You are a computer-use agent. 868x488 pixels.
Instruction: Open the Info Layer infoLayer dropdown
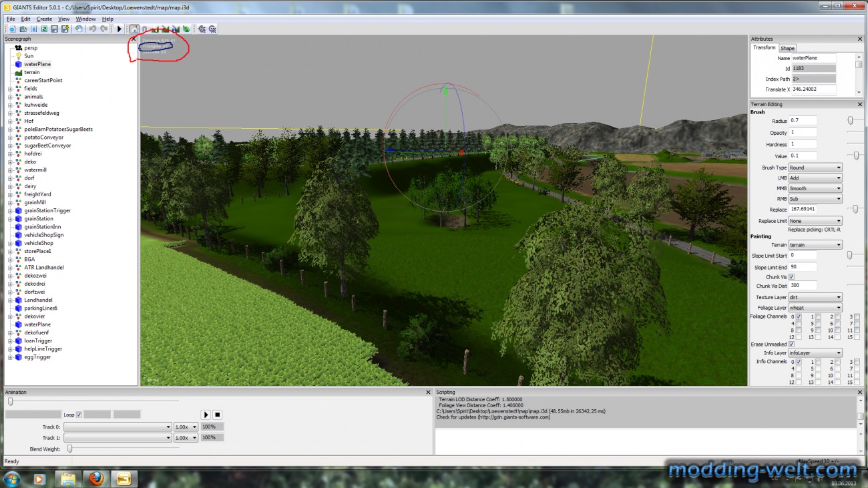click(x=815, y=352)
